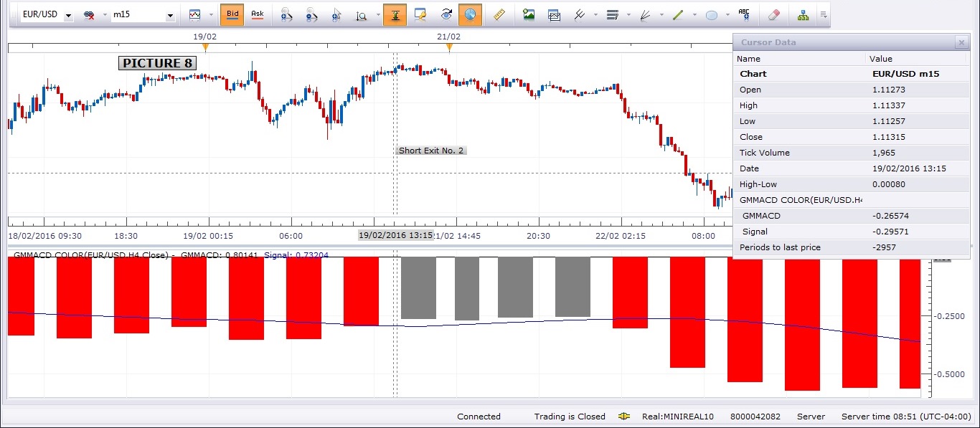
Task: Click the zoom in magnifier icon
Action: [x=286, y=14]
